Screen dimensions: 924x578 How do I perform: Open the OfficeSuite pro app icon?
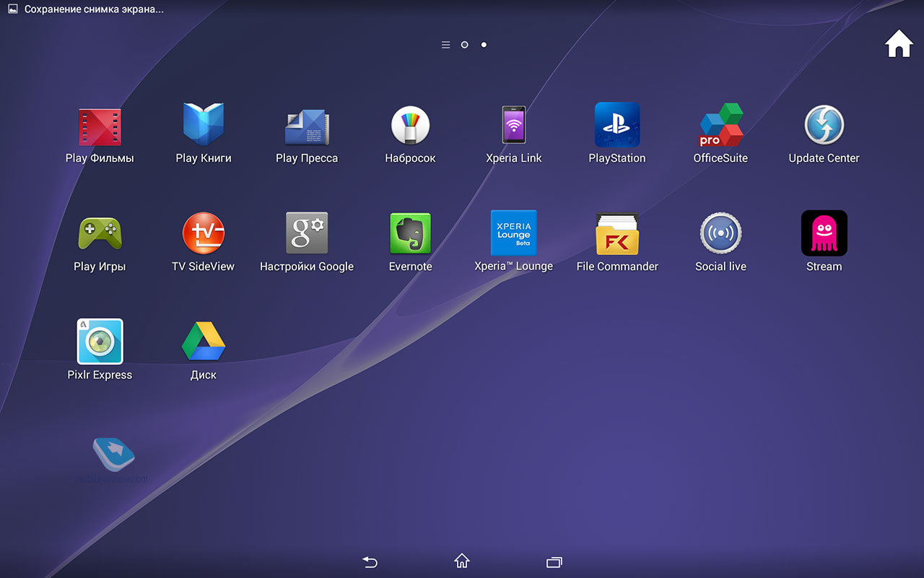click(x=720, y=124)
